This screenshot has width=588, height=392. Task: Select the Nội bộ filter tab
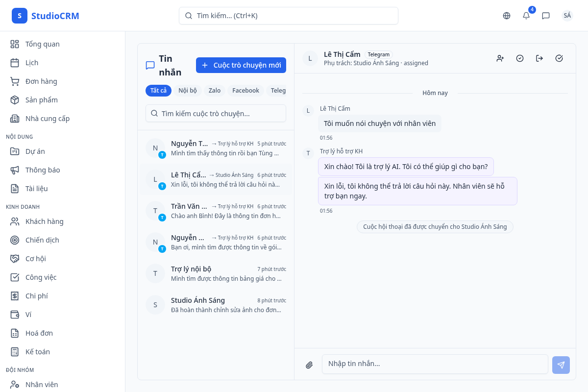pos(187,91)
